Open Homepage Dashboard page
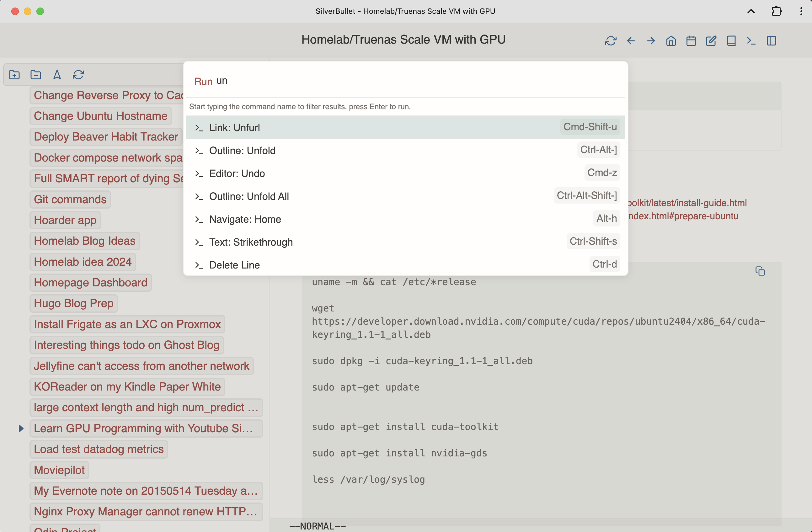 pos(90,282)
